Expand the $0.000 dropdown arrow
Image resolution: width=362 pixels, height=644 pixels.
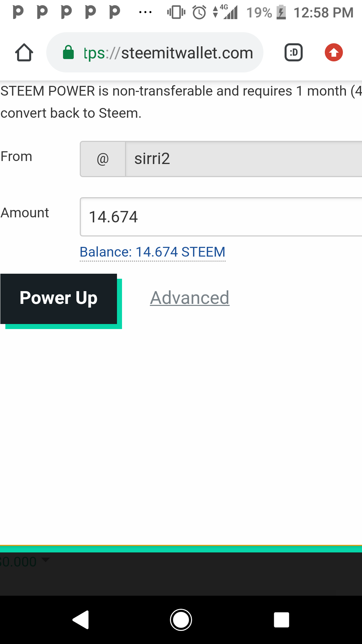46,559
